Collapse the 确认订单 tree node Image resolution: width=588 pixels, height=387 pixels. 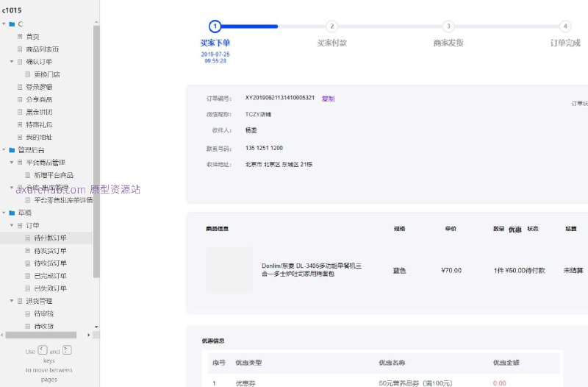point(12,62)
